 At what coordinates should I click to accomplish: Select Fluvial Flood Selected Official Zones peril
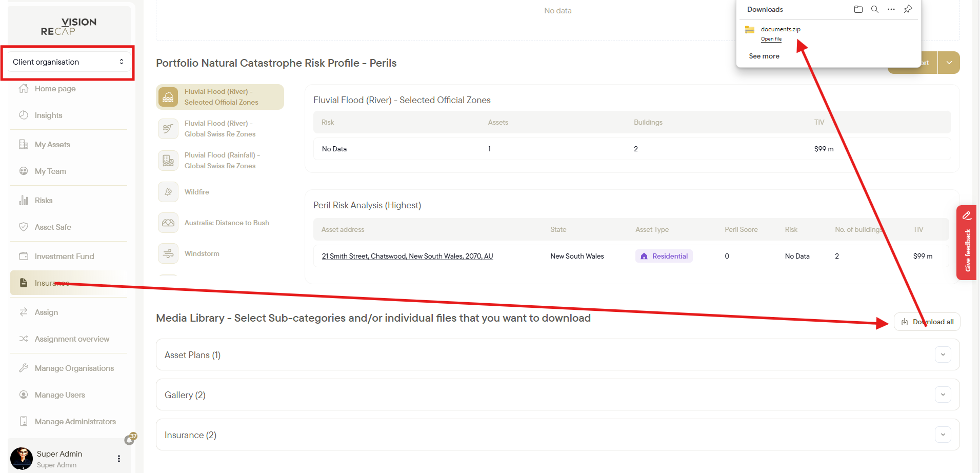[220, 97]
